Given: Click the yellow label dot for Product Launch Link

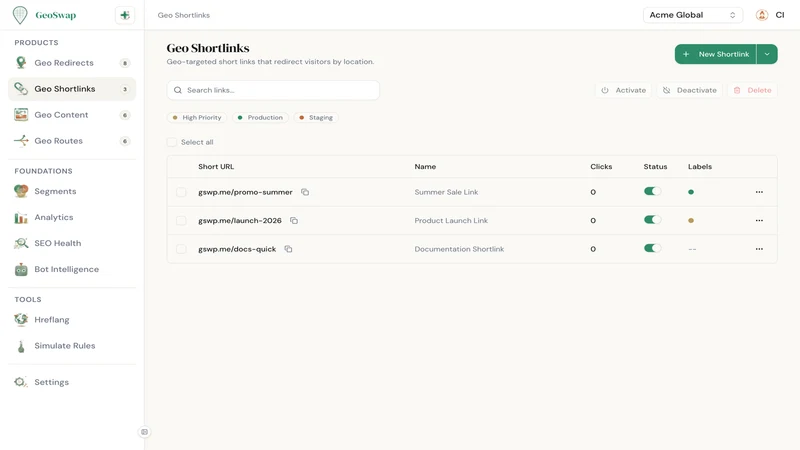Looking at the screenshot, I should (x=691, y=221).
